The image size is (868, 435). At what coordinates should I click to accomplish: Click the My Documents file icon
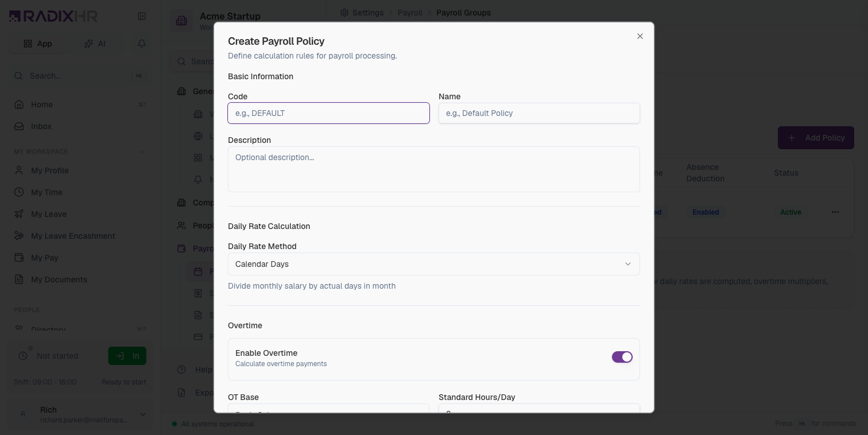[20, 279]
